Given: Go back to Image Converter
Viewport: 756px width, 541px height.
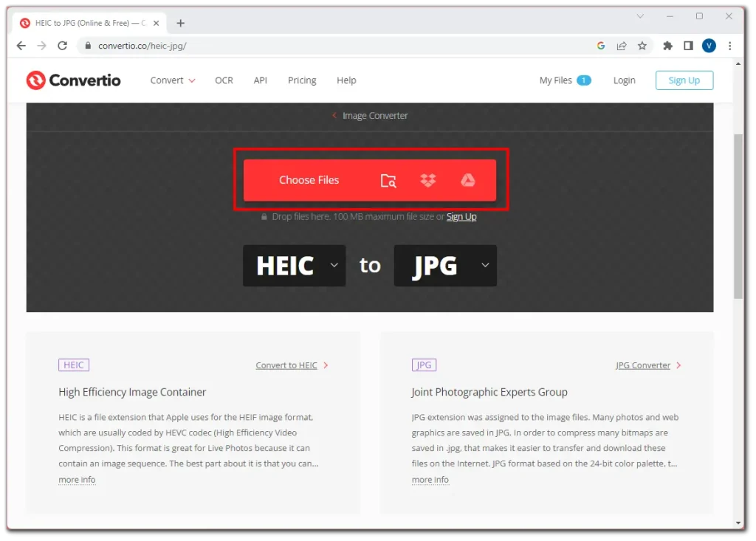Looking at the screenshot, I should point(371,116).
